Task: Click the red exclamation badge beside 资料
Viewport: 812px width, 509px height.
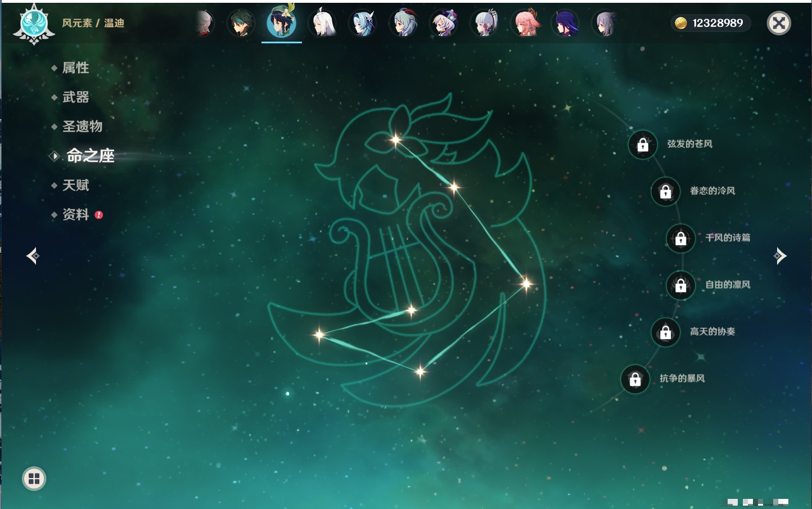Action: click(99, 215)
